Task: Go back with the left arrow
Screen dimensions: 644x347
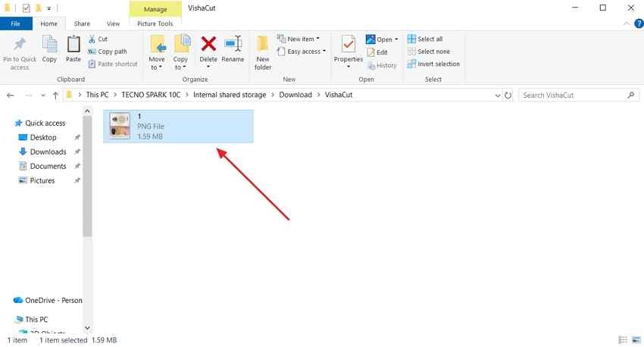Action: point(11,95)
